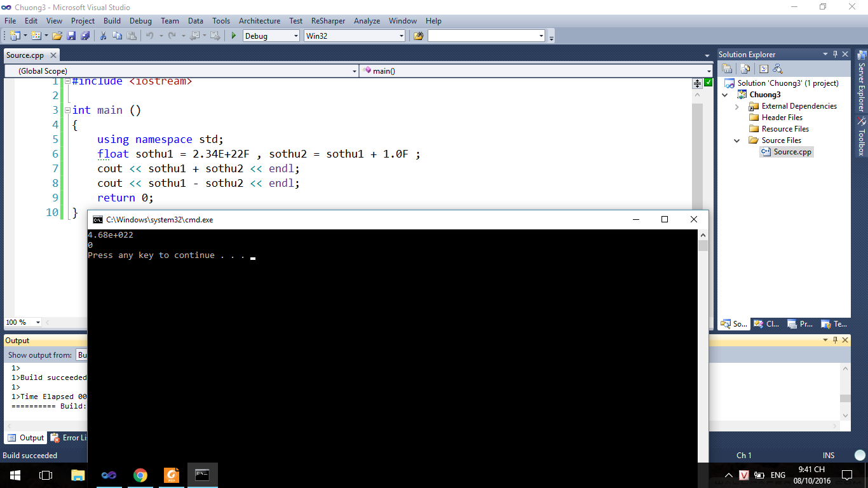Open Chrome from the Windows taskbar
The height and width of the screenshot is (488, 868).
point(140,475)
